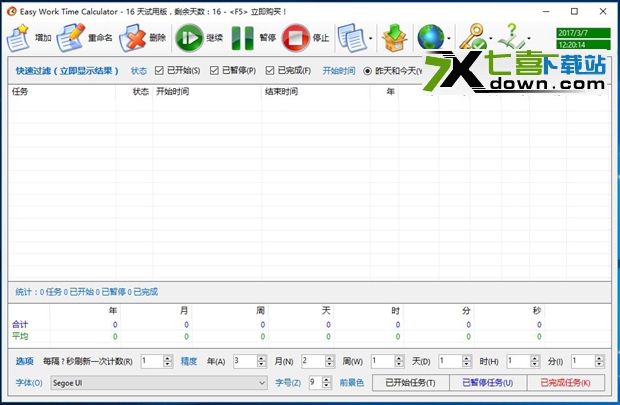Expand the dropdown arrow beside the globe icon

pos(449,38)
